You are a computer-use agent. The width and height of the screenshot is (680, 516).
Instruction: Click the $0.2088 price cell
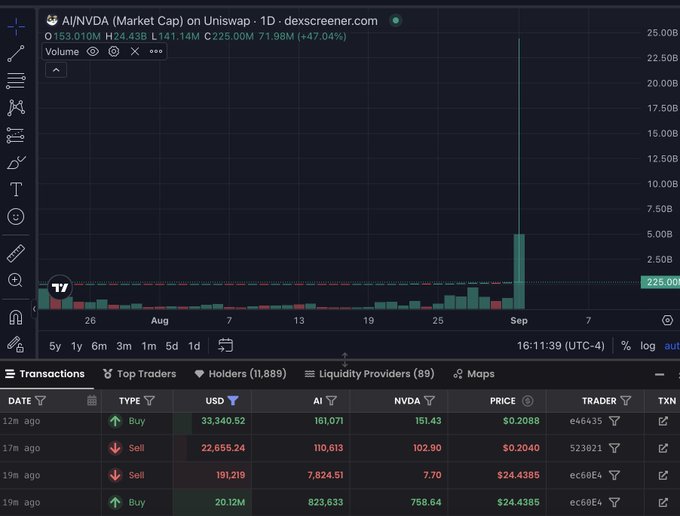[521, 421]
